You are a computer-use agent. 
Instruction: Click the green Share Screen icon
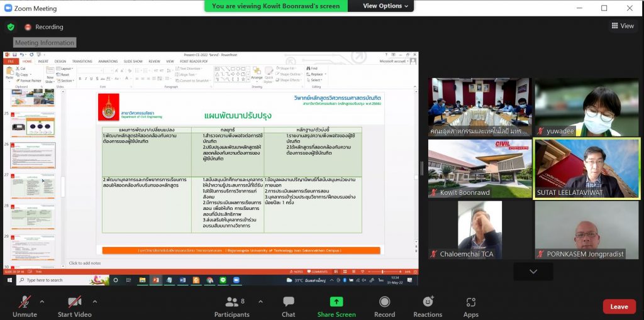[336, 303]
